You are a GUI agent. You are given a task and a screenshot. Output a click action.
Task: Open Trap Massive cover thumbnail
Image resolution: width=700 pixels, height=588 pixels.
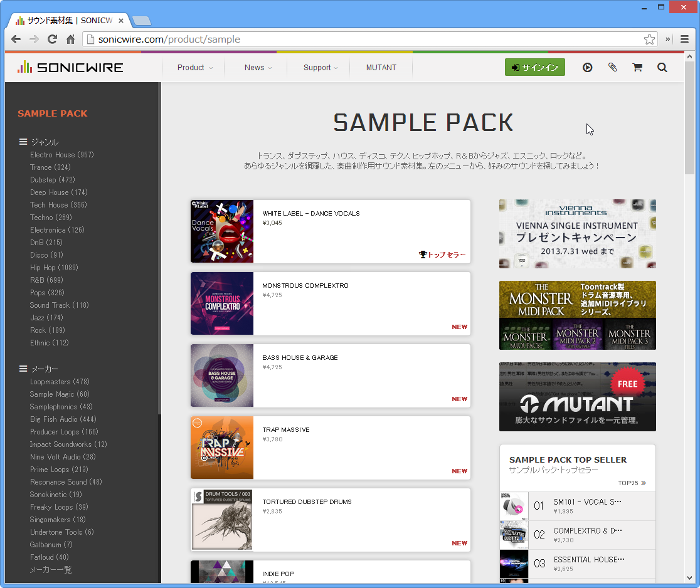(x=222, y=448)
